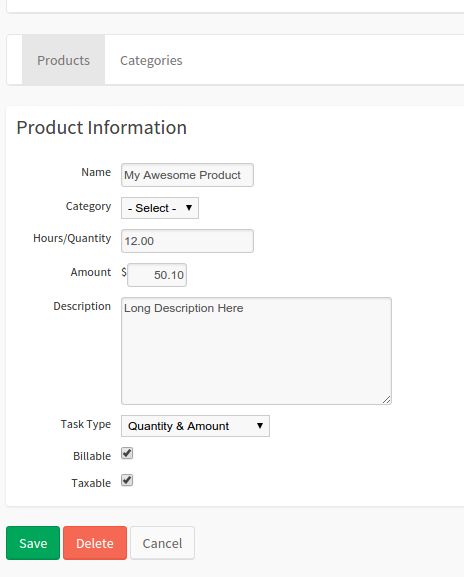
Task: Click the Product Information heading
Action: pos(102,128)
